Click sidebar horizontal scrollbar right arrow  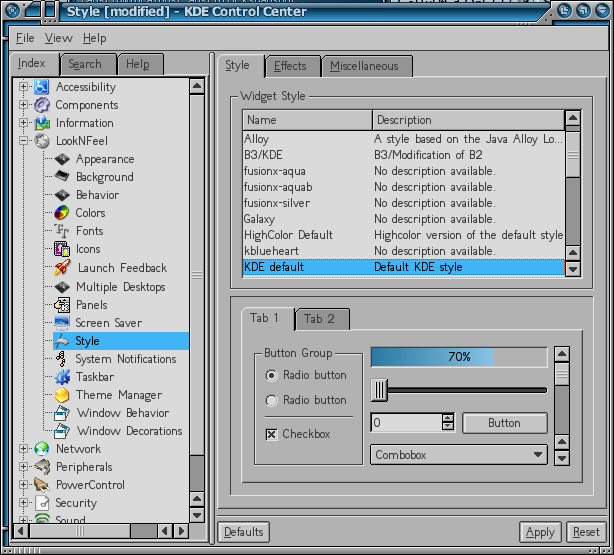[181, 531]
